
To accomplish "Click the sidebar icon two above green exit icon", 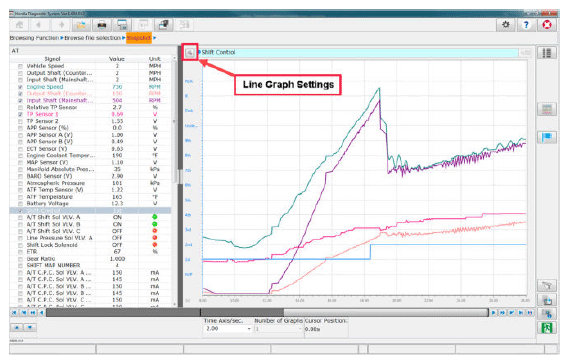I will [x=547, y=300].
